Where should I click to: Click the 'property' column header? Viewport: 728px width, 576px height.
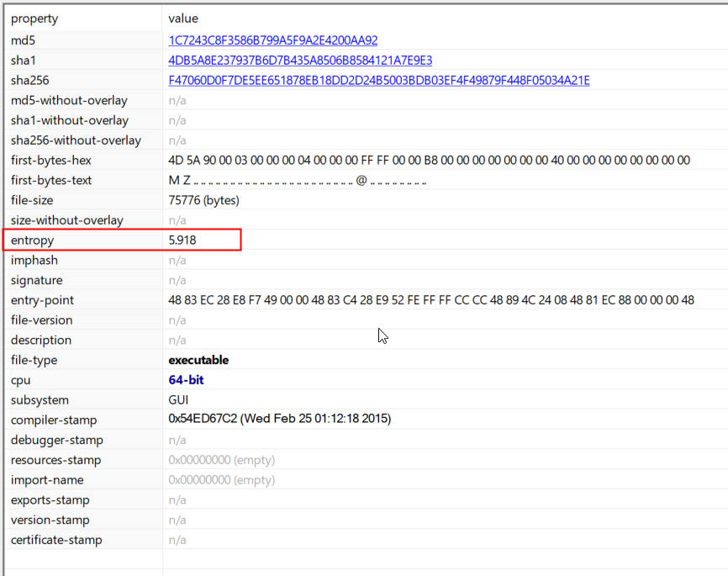pos(34,18)
